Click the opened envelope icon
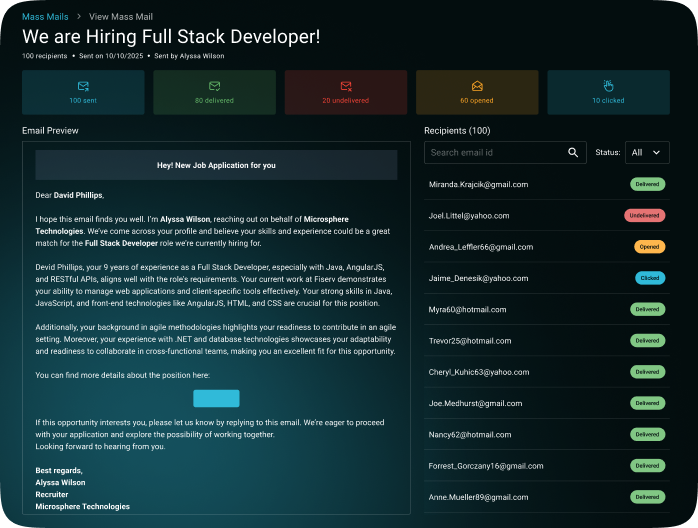The height and width of the screenshot is (528, 698). (477, 86)
